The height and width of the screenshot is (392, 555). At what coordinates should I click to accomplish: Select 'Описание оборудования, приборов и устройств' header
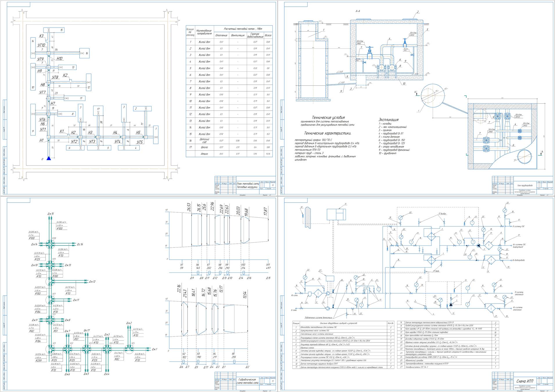click(338, 323)
